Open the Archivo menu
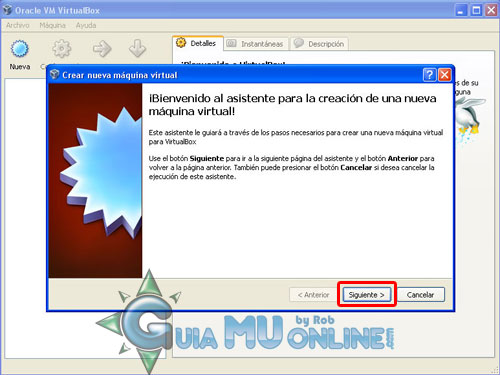The image size is (500, 375). pyautogui.click(x=18, y=25)
